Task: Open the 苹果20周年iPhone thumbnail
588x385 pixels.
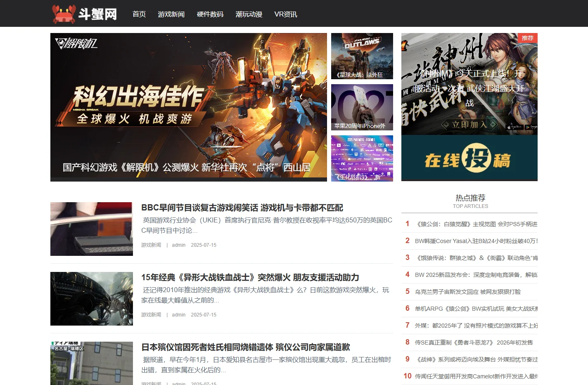Action: pyautogui.click(x=362, y=107)
